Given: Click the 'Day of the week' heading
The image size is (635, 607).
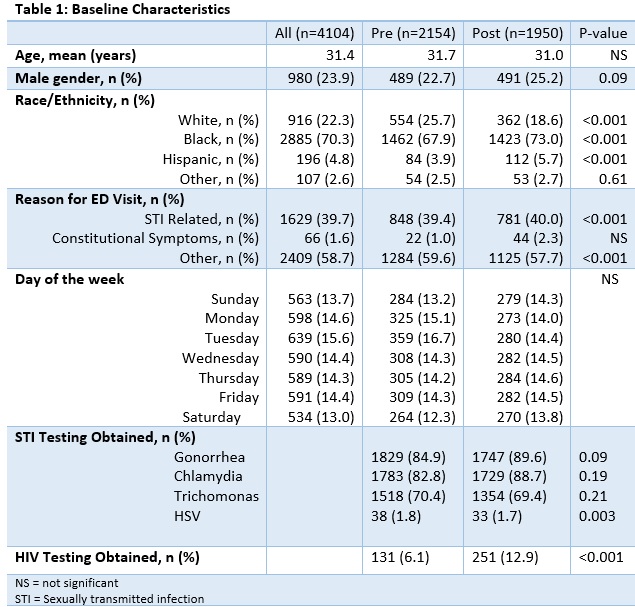Looking at the screenshot, I should 69,279.
